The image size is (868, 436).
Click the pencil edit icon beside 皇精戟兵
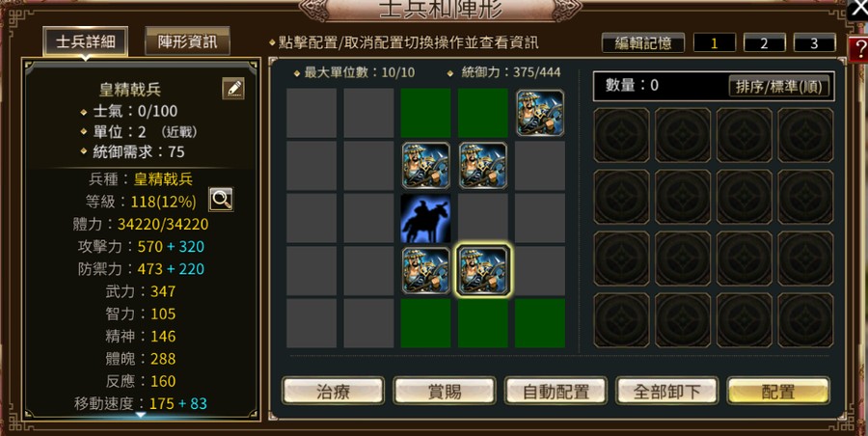pos(233,88)
